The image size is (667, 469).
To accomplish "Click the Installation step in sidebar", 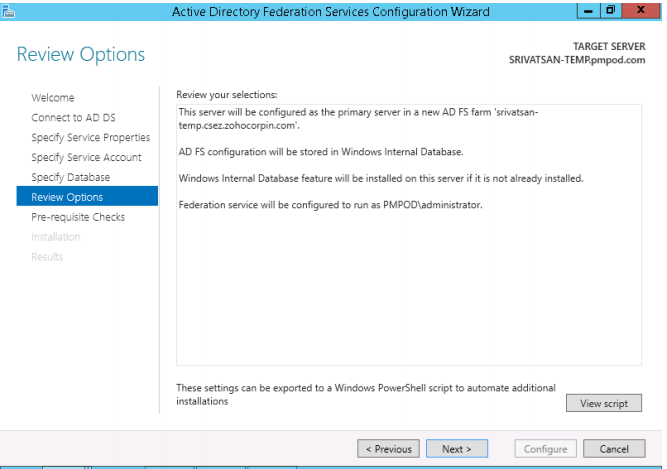I will click(x=56, y=237).
